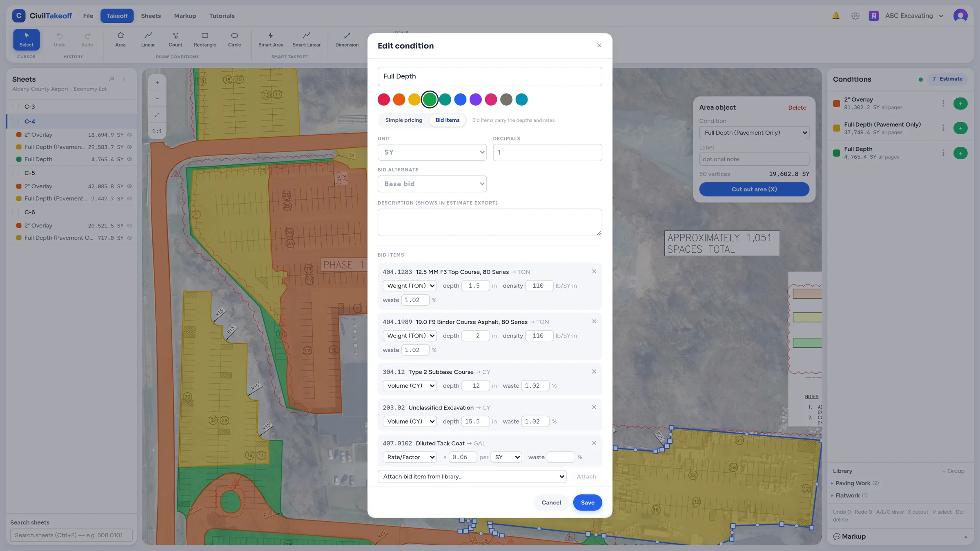Image resolution: width=980 pixels, height=551 pixels.
Task: Toggle visibility of C-5 Full Depth (Pavement)
Action: 130,198
